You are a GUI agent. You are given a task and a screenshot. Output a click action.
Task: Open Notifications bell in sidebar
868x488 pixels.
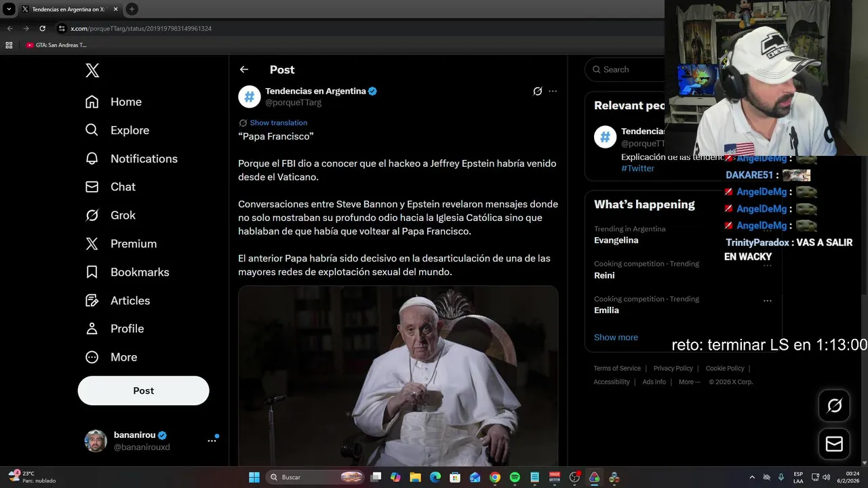92,158
